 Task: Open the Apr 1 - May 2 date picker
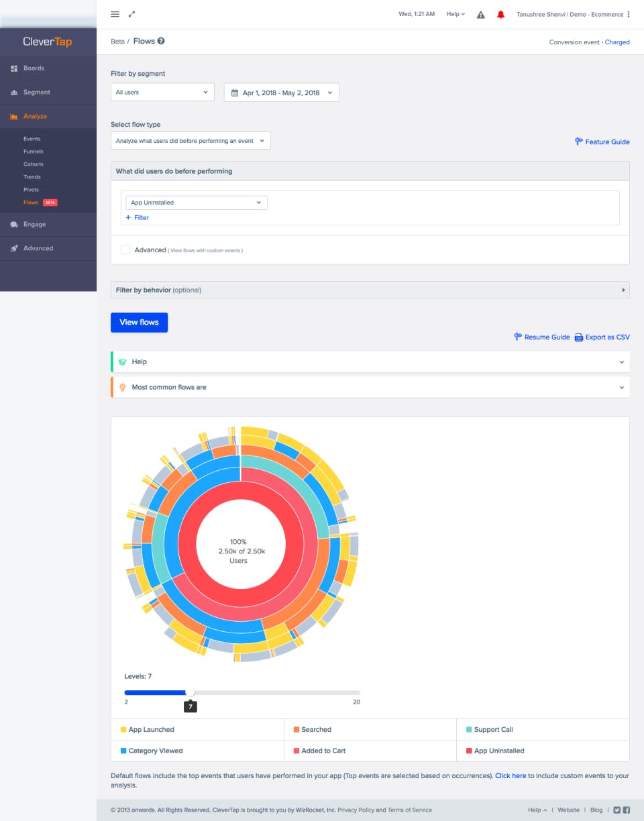281,92
